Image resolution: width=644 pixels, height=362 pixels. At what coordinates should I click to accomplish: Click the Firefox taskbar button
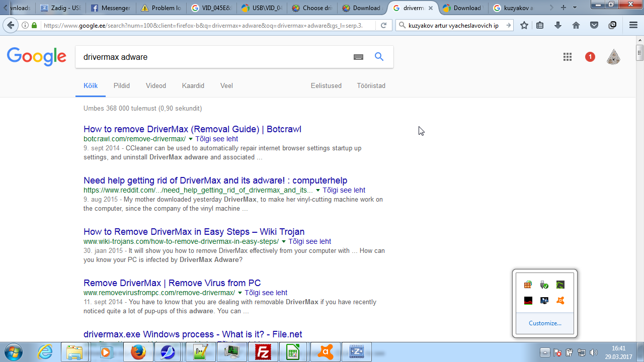coord(138,352)
